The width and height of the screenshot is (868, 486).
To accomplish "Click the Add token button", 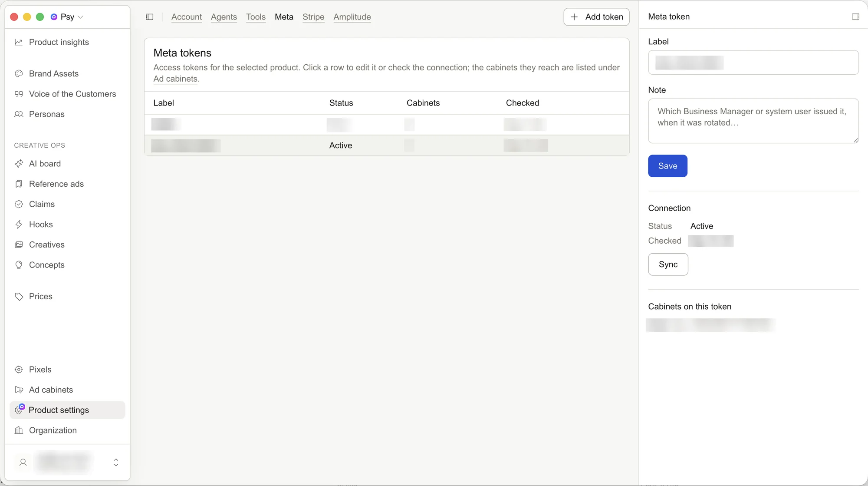I will point(596,17).
